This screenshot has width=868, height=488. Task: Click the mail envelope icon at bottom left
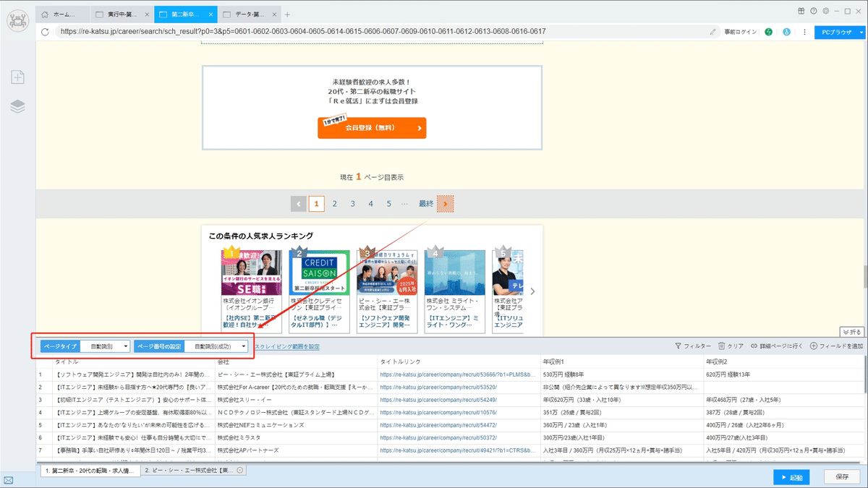(9, 480)
